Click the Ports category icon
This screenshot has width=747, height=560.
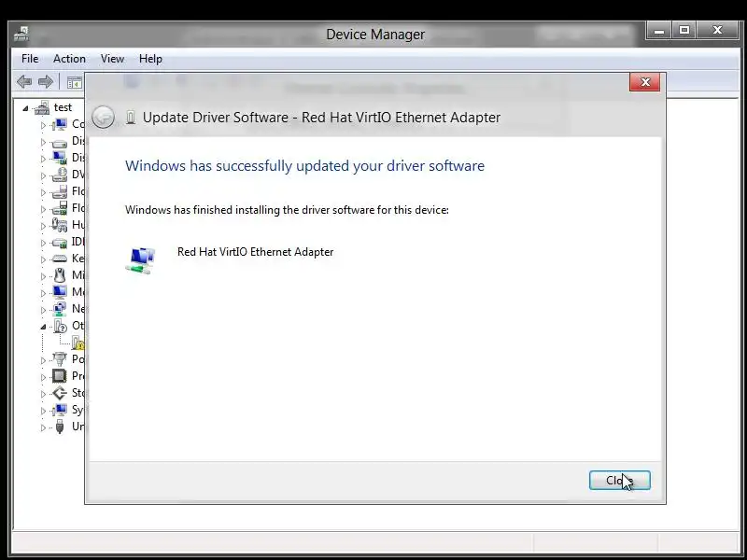[x=60, y=359]
